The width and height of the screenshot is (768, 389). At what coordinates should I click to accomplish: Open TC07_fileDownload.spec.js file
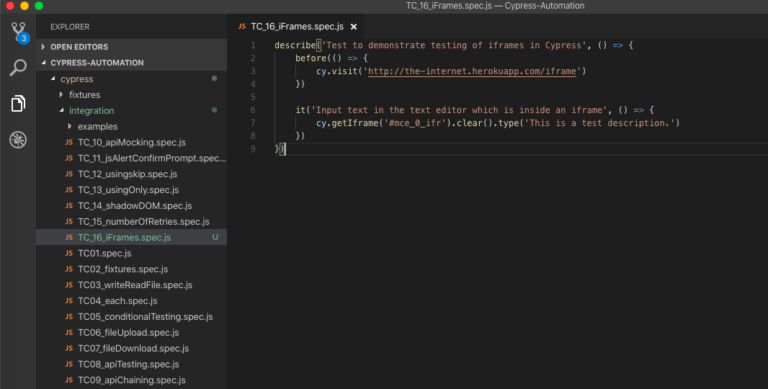(131, 348)
